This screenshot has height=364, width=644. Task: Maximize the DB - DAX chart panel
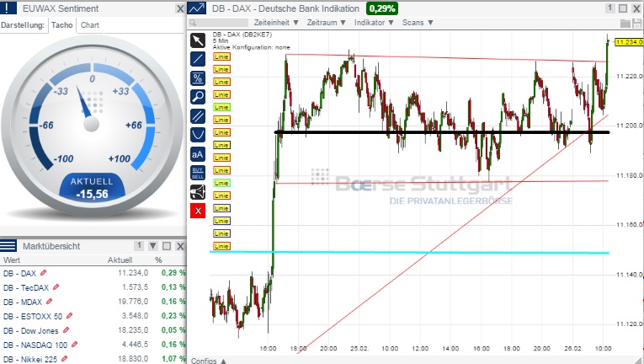pos(623,8)
